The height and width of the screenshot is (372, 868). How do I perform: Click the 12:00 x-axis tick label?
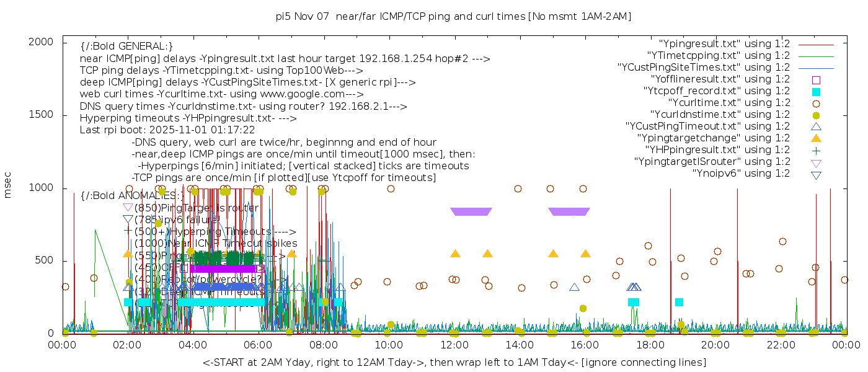point(454,345)
